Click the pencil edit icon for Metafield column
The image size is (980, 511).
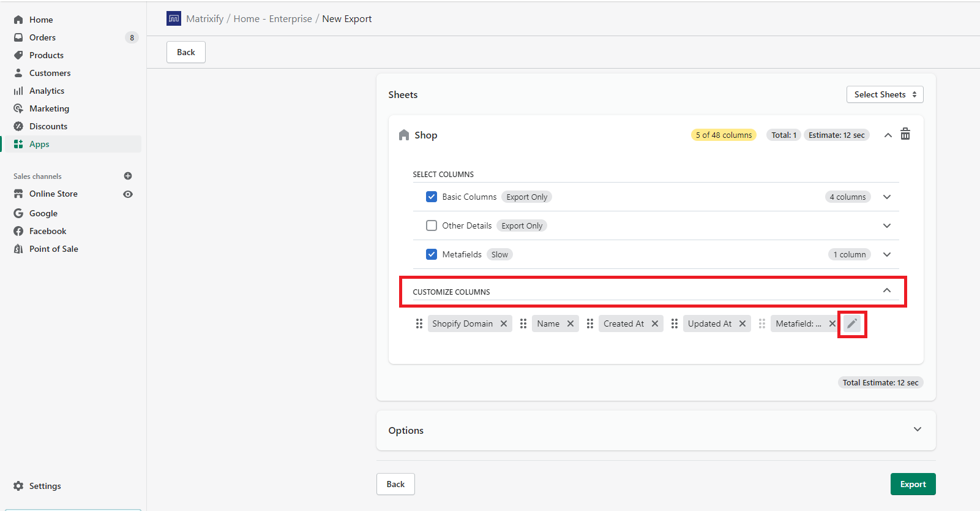point(852,324)
